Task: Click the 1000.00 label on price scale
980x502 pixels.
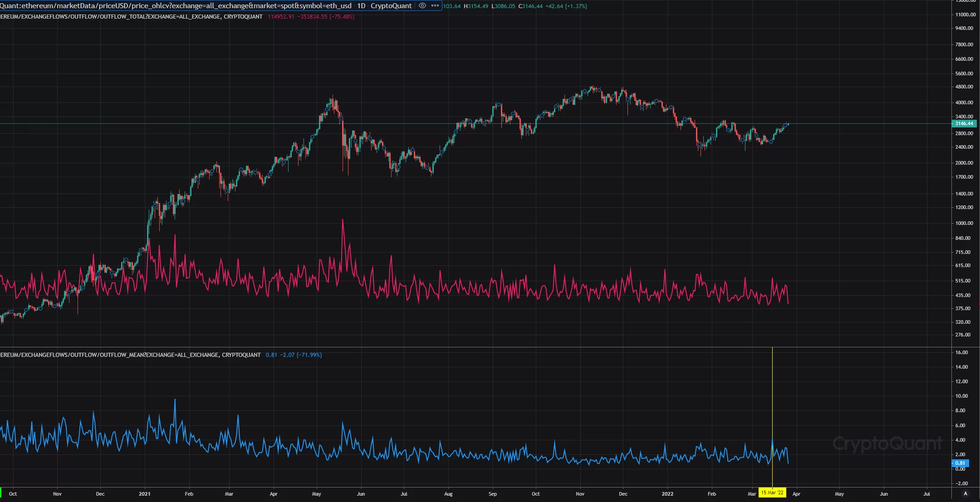Action: (x=964, y=223)
